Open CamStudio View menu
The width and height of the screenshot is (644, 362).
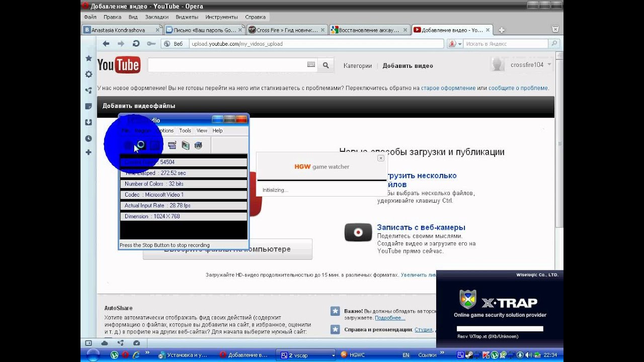pos(202,131)
